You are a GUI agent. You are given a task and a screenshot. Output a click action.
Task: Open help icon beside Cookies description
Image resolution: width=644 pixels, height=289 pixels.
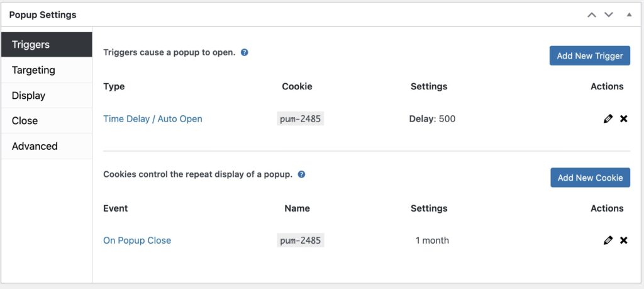301,174
